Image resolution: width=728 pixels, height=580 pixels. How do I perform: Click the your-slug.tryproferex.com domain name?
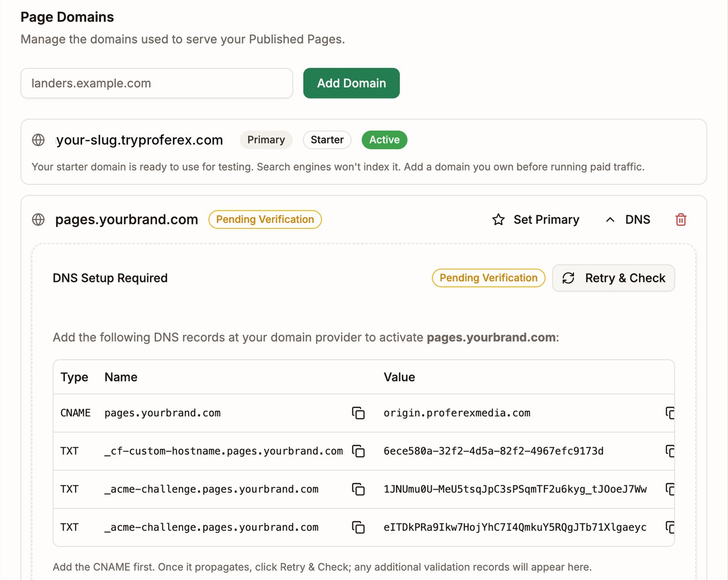click(x=139, y=140)
